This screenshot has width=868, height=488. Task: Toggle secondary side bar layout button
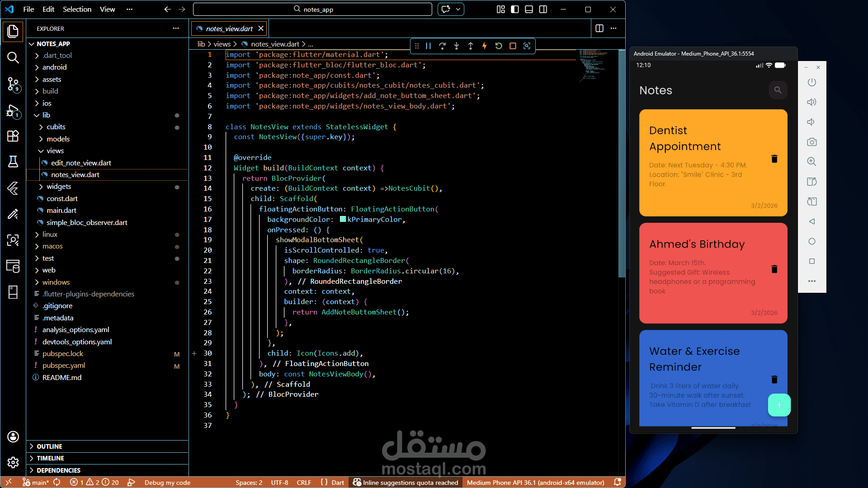[543, 9]
